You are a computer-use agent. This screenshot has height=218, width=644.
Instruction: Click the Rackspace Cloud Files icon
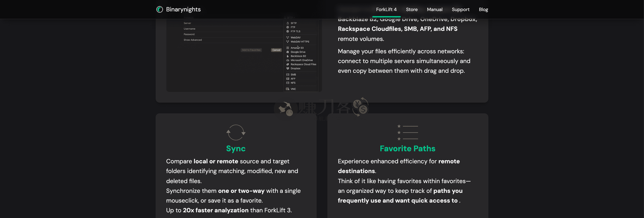(x=287, y=65)
